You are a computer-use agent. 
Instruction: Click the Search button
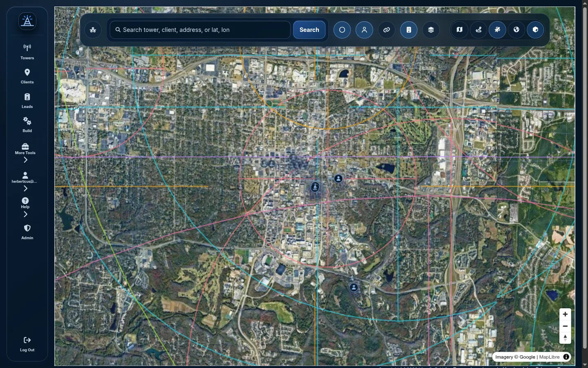[x=309, y=30]
